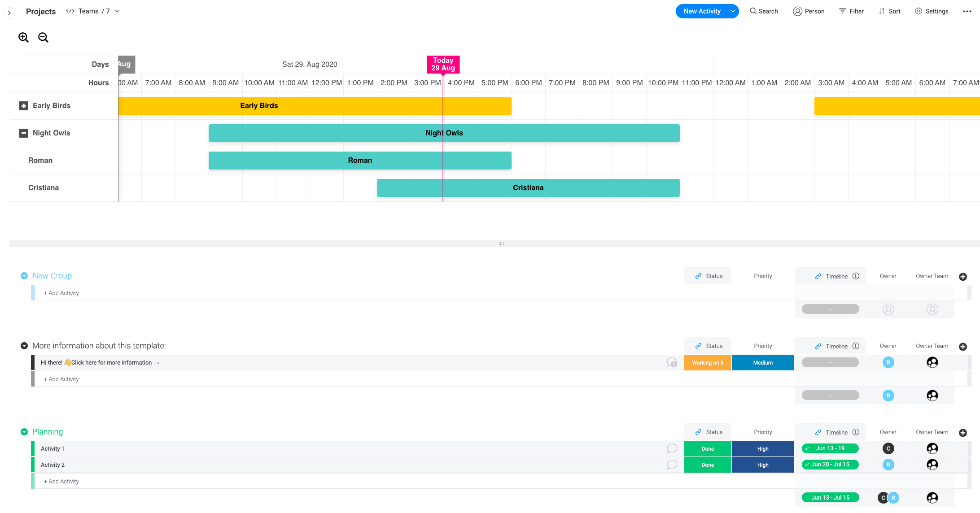Image resolution: width=980 pixels, height=513 pixels.
Task: Open updates bubble on Hi there row
Action: click(672, 362)
